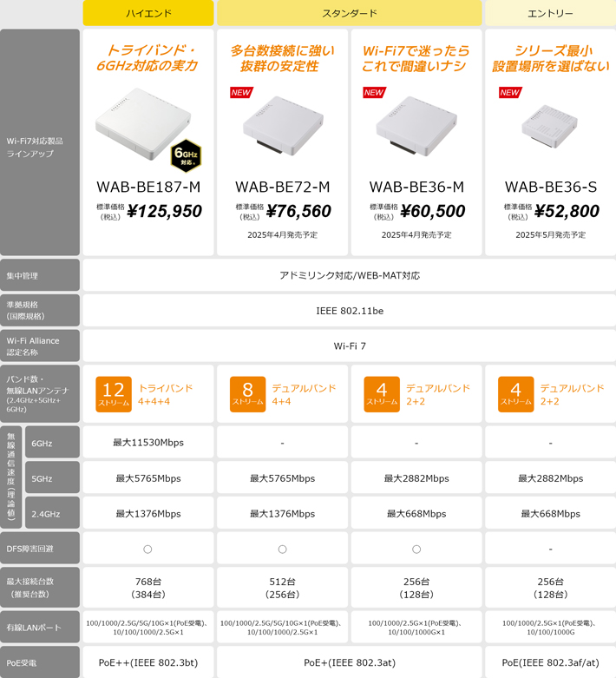Click the デュアルバンド 4+4 label
The height and width of the screenshot is (678, 616).
[304, 394]
